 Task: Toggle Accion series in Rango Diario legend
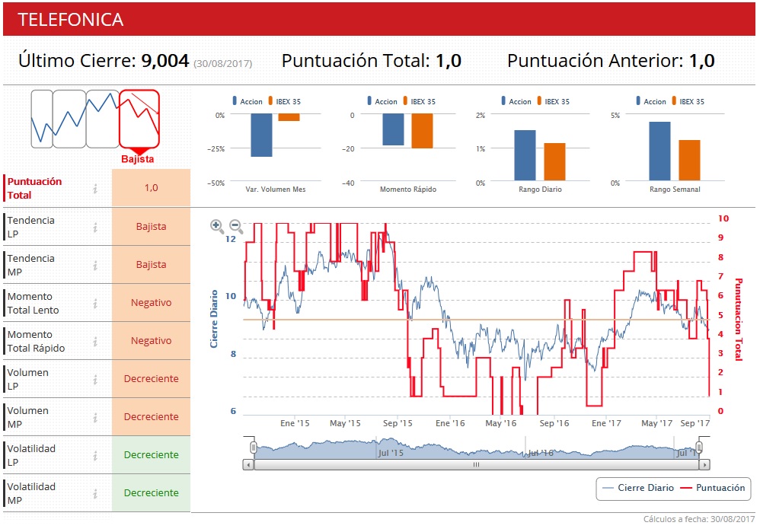pyautogui.click(x=516, y=101)
